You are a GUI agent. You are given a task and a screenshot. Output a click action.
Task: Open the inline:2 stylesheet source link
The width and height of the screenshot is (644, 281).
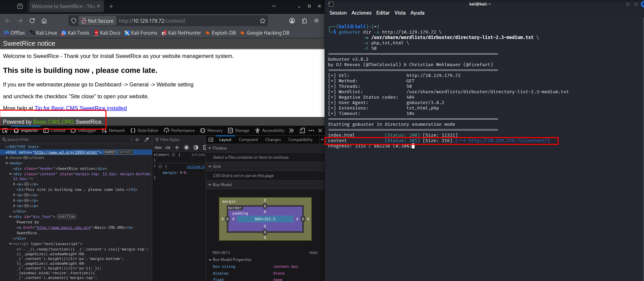pyautogui.click(x=196, y=166)
